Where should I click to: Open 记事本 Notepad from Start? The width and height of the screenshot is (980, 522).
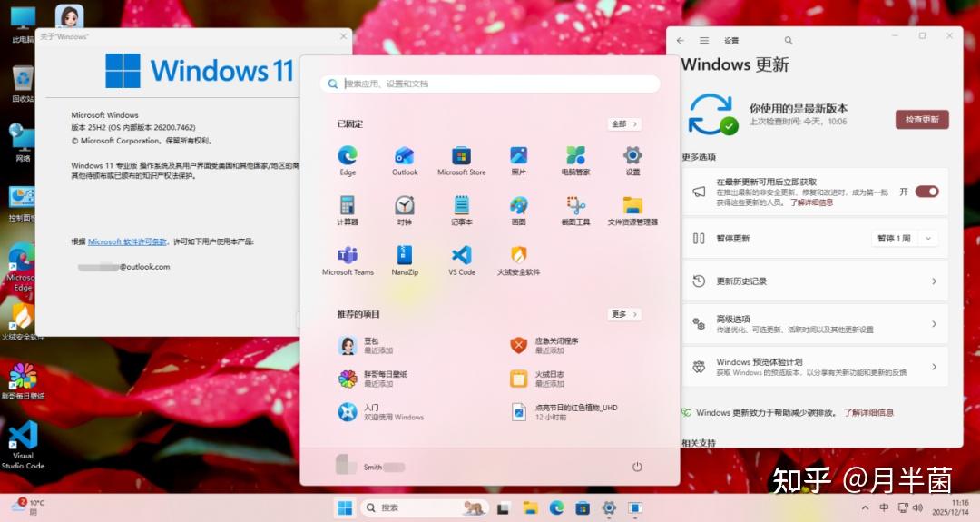coord(461,210)
